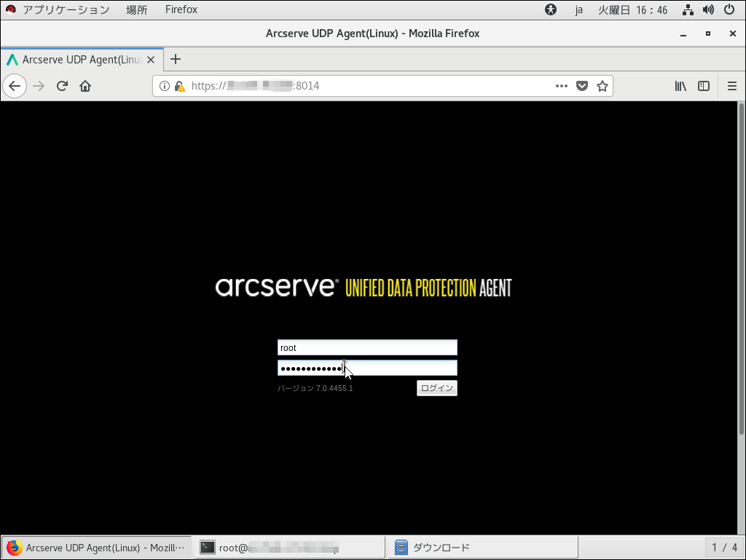Maximize the Firefox window
The height and width of the screenshot is (560, 746).
click(x=708, y=33)
